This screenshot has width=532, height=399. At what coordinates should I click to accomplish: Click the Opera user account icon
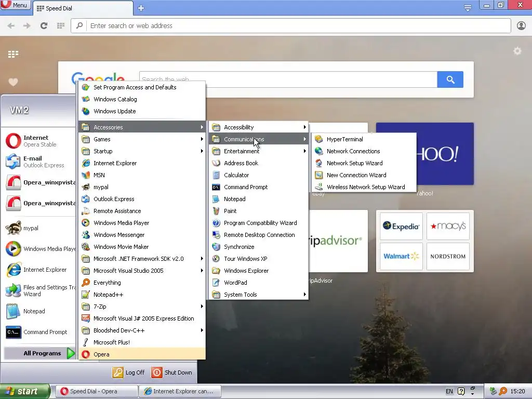pos(521,26)
